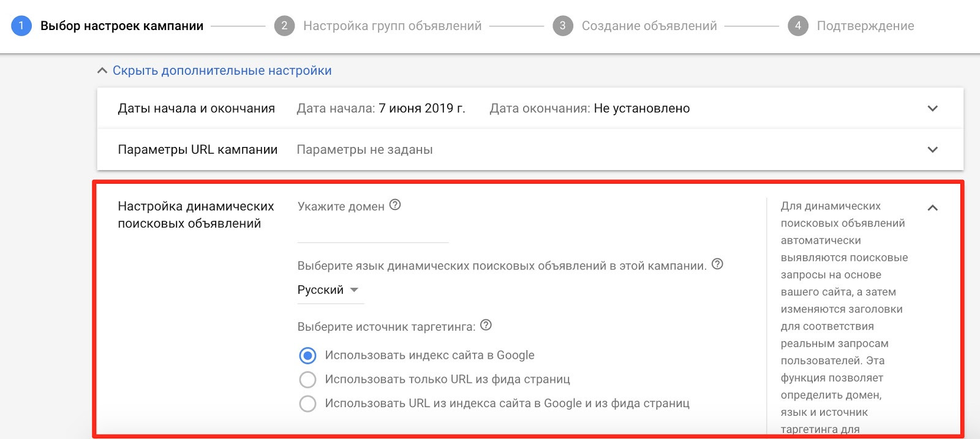Viewport: 980px width, 439px height.
Task: Expand Даты начала и окончания section chevron
Action: pos(932,108)
